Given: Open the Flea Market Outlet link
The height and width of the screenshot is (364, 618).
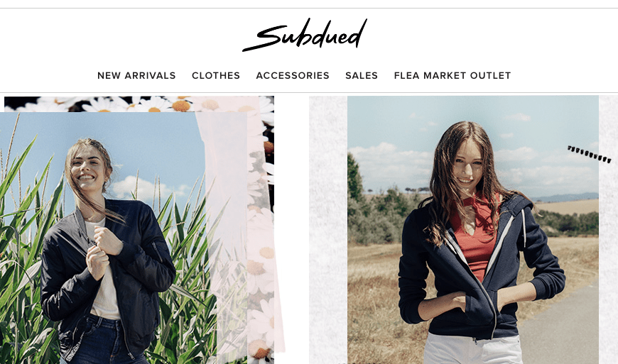Looking at the screenshot, I should (452, 75).
